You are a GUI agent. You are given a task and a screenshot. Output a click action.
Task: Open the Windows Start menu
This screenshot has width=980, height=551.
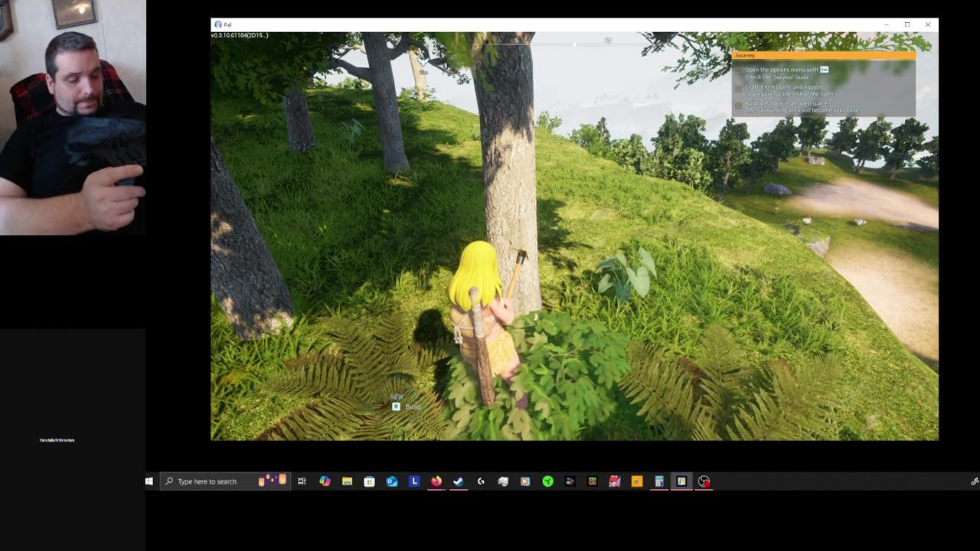click(149, 481)
